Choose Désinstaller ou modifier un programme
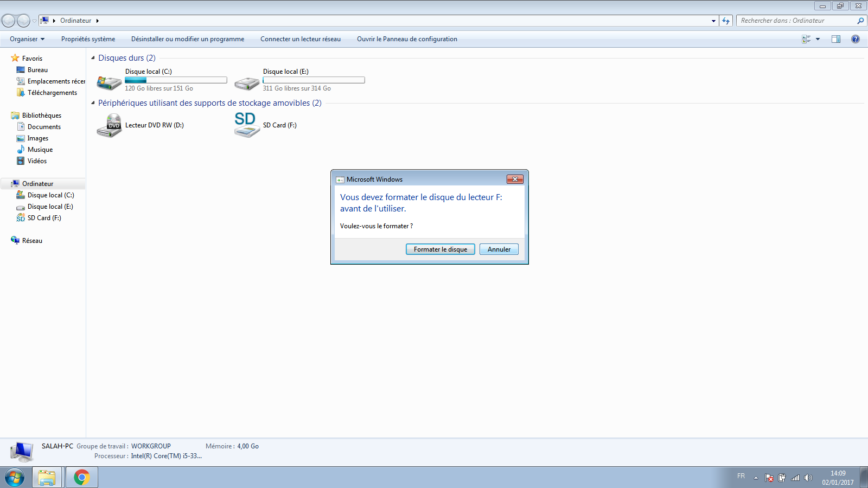The image size is (868, 488). point(188,39)
